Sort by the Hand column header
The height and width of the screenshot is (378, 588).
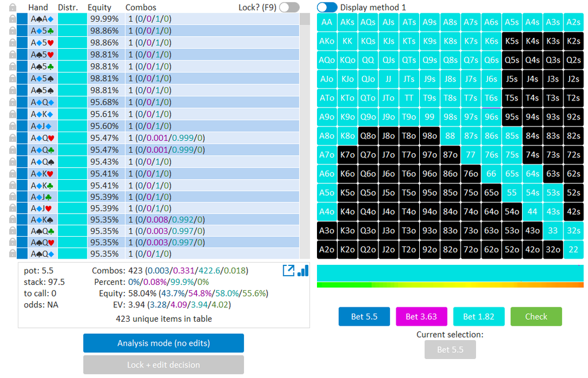38,7
